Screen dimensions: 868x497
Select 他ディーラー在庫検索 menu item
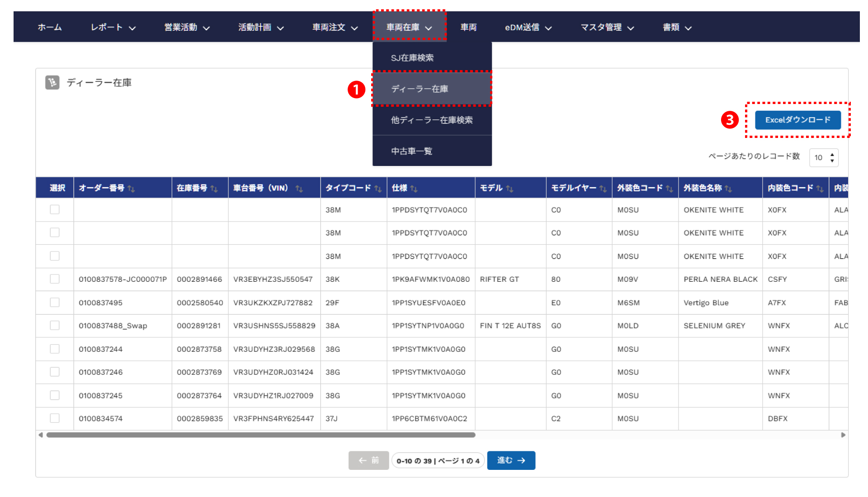(x=432, y=120)
